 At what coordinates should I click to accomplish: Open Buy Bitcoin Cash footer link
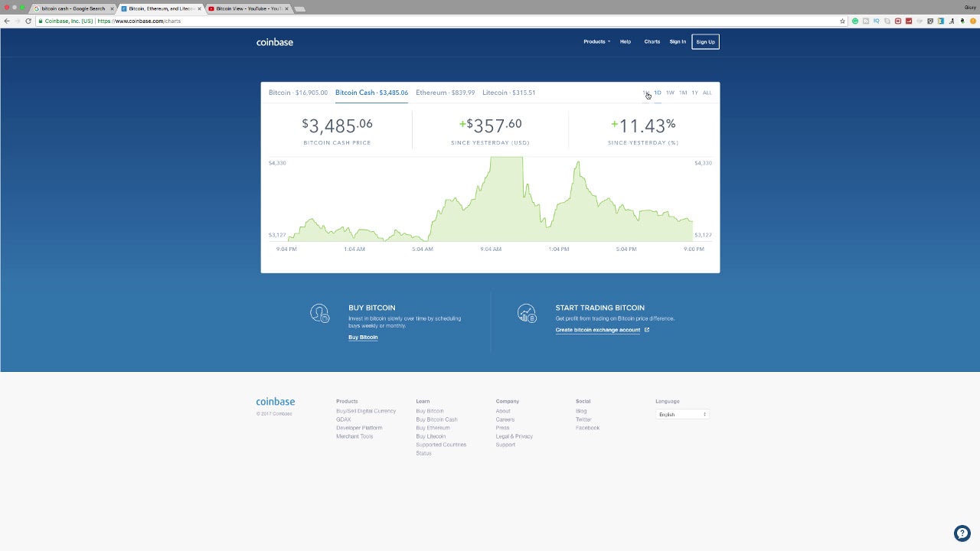click(x=436, y=419)
